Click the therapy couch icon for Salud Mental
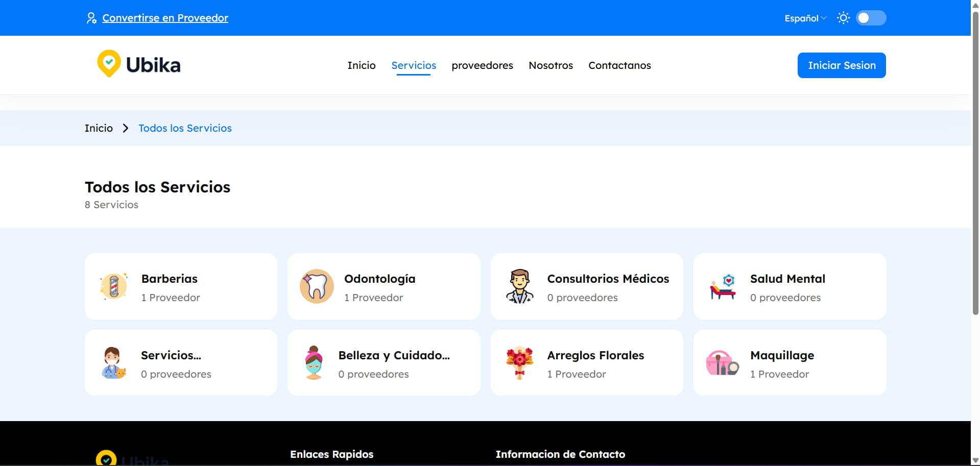The height and width of the screenshot is (466, 980). [x=723, y=286]
